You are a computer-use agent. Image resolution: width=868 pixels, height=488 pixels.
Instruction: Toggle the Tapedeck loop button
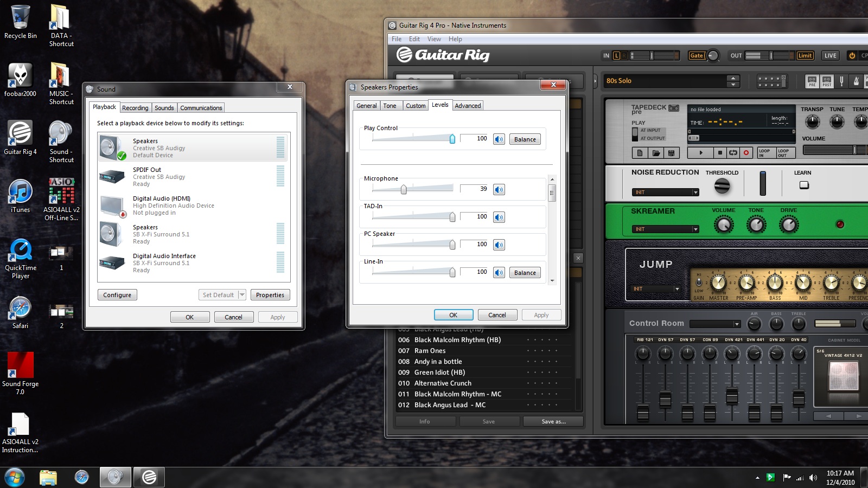click(733, 153)
